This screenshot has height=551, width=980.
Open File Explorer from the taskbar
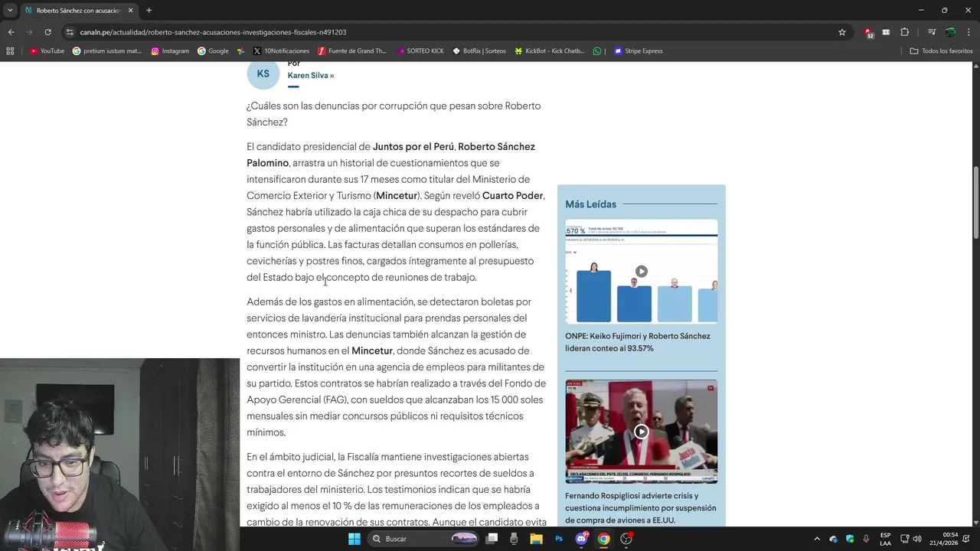pos(537,539)
